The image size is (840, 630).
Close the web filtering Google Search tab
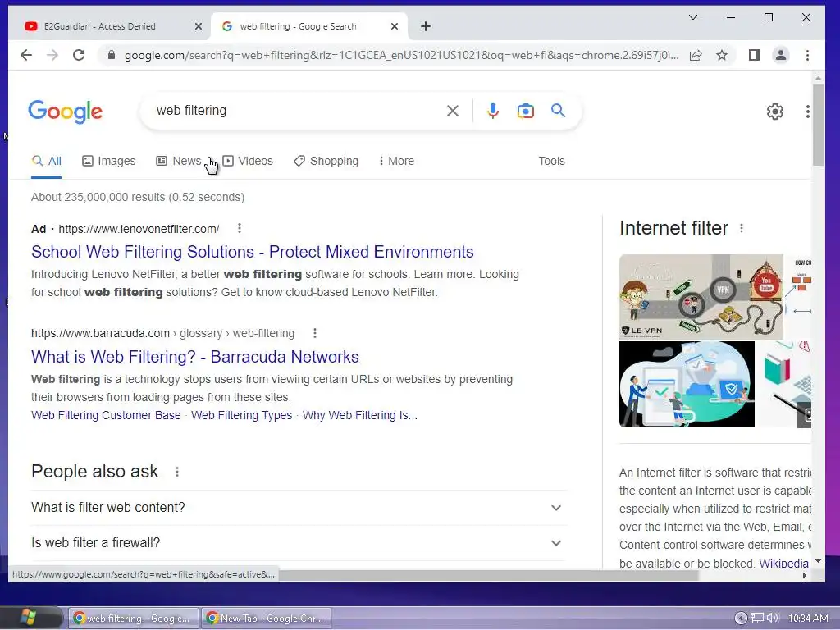[395, 26]
